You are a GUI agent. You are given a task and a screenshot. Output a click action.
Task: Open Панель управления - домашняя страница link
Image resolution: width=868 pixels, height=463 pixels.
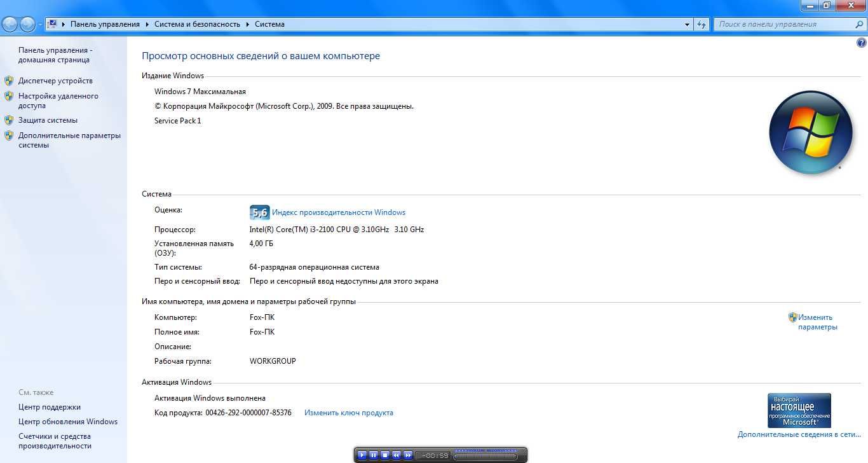(55, 55)
